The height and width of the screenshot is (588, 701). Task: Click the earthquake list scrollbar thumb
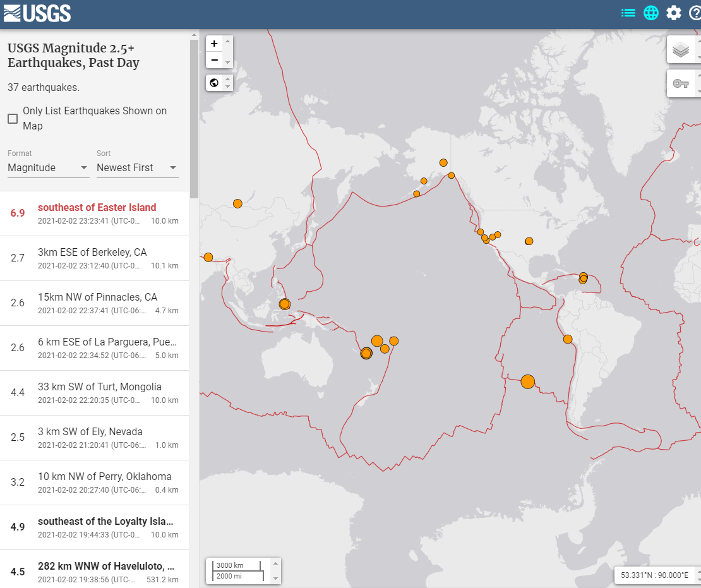(194, 119)
